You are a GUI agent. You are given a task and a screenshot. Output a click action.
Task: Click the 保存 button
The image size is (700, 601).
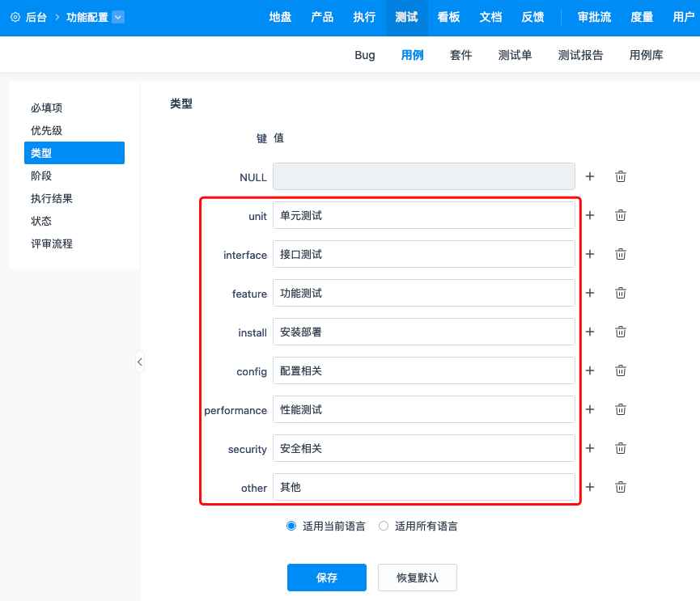(x=326, y=578)
